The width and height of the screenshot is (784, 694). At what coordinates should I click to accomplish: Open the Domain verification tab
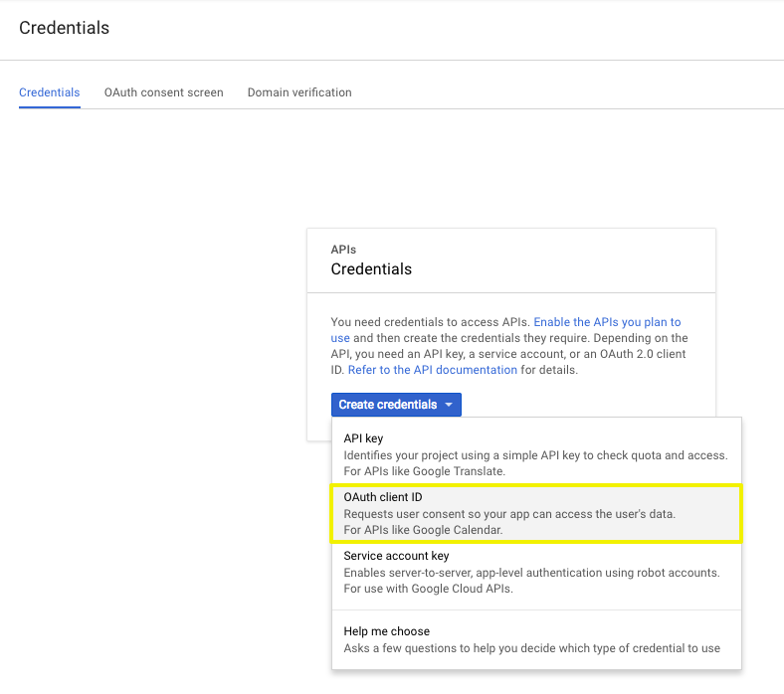pos(299,92)
